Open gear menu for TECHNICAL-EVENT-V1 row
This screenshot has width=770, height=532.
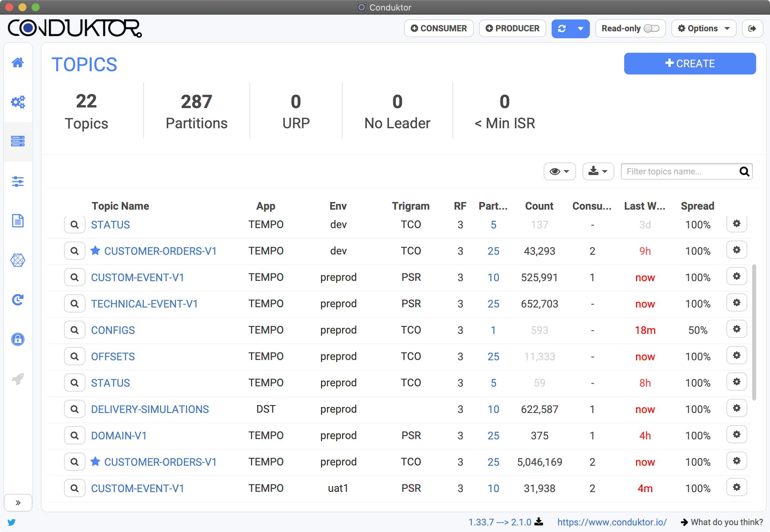[x=737, y=303]
